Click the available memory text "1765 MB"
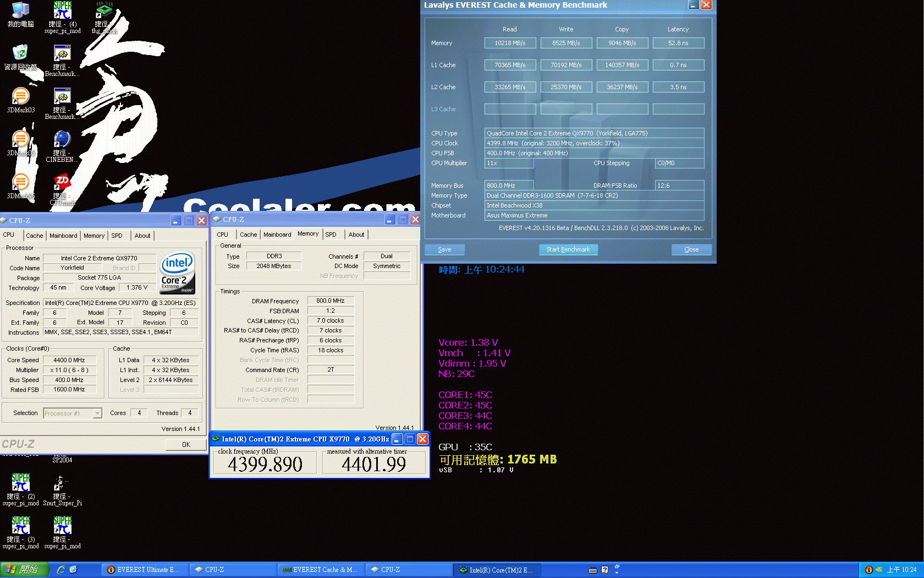 532,459
